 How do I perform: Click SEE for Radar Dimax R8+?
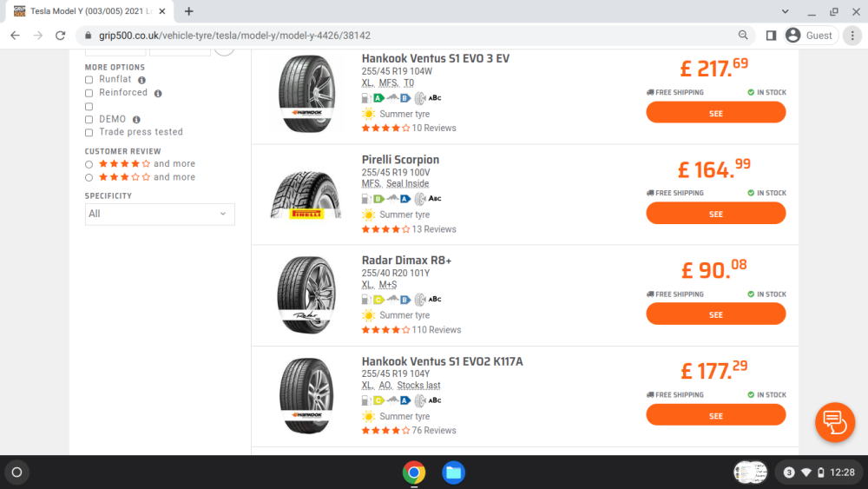click(716, 314)
